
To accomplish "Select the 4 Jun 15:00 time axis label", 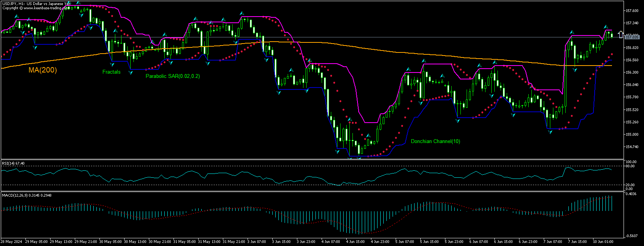I will pyautogui.click(x=355, y=242).
